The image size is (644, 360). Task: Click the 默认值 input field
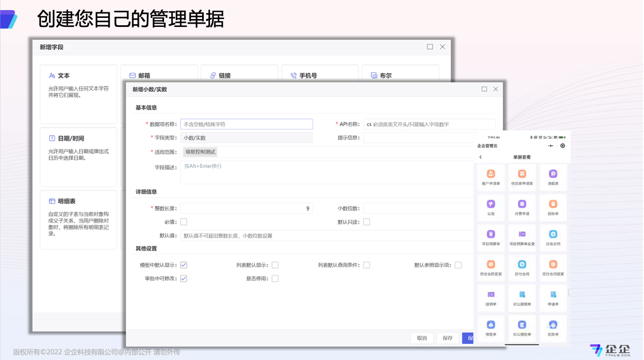325,236
